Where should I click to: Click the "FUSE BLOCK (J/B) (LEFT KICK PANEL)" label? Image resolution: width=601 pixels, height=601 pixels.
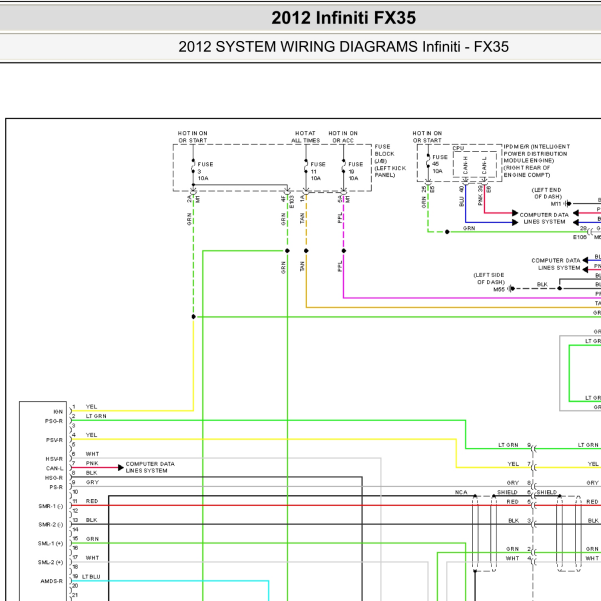[390, 161]
